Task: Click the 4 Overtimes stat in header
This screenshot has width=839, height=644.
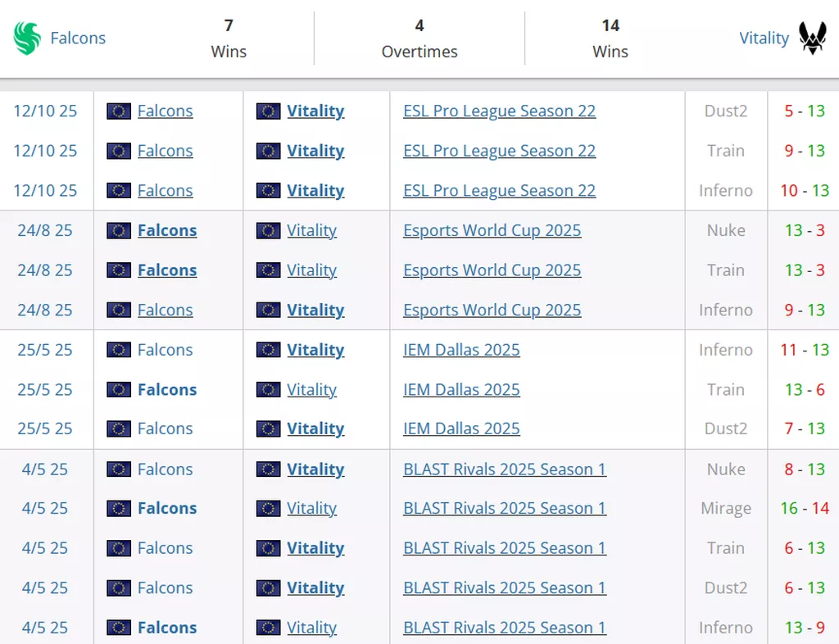Action: (x=419, y=39)
